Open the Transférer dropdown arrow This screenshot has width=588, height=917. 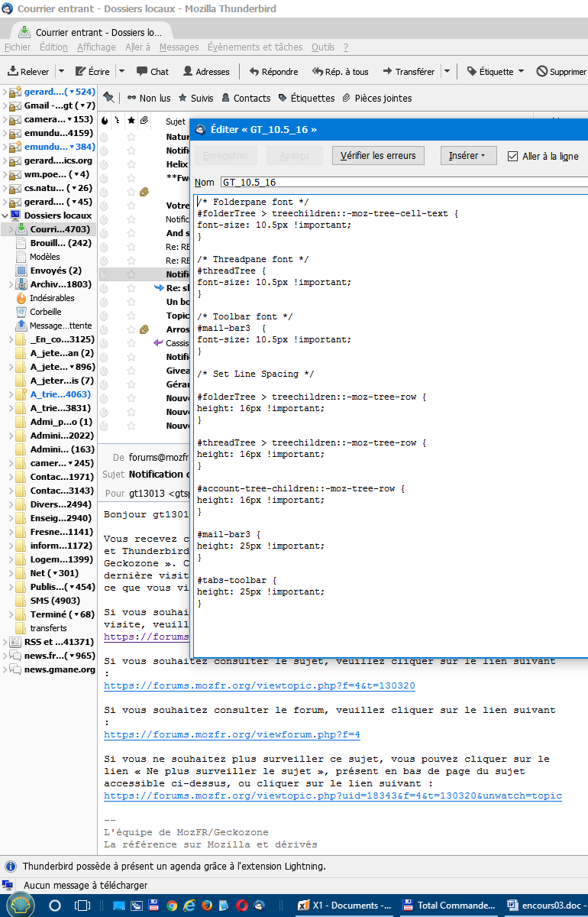[447, 71]
